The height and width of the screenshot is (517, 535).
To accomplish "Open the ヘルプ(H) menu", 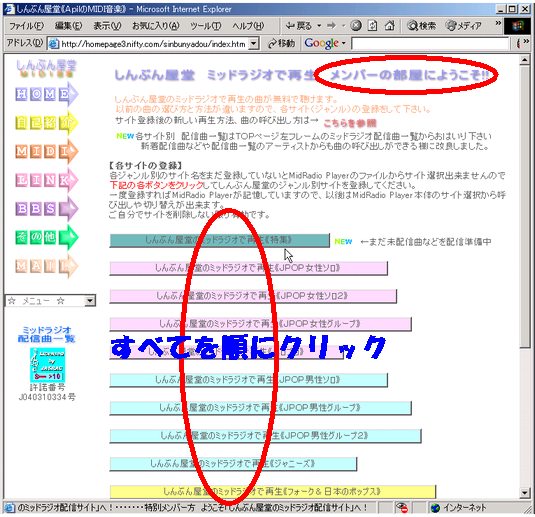I will pos(248,26).
